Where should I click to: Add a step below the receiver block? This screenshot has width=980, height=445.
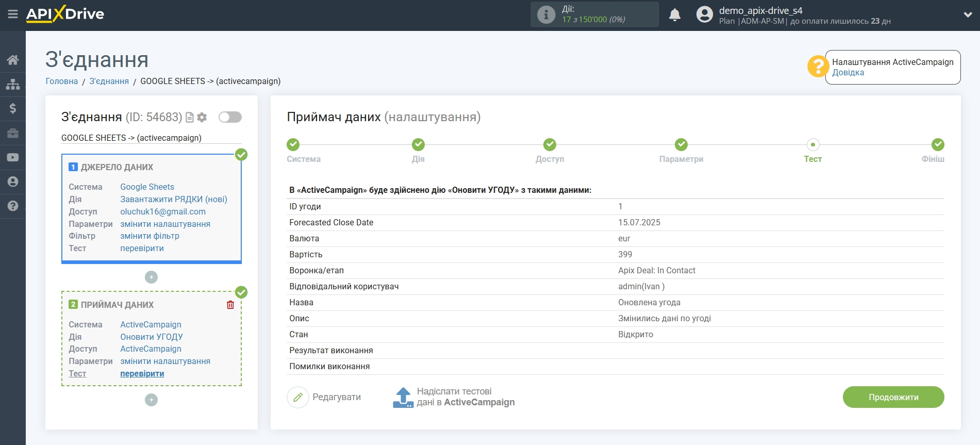pyautogui.click(x=151, y=400)
